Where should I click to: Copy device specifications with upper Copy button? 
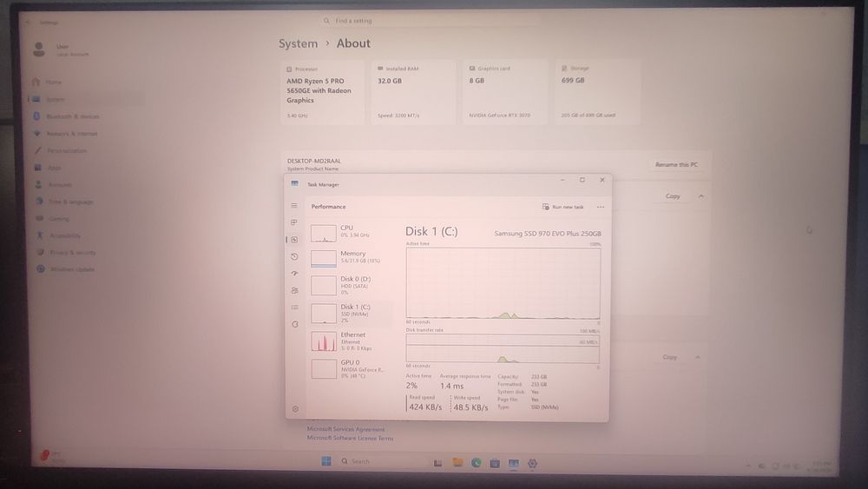673,196
